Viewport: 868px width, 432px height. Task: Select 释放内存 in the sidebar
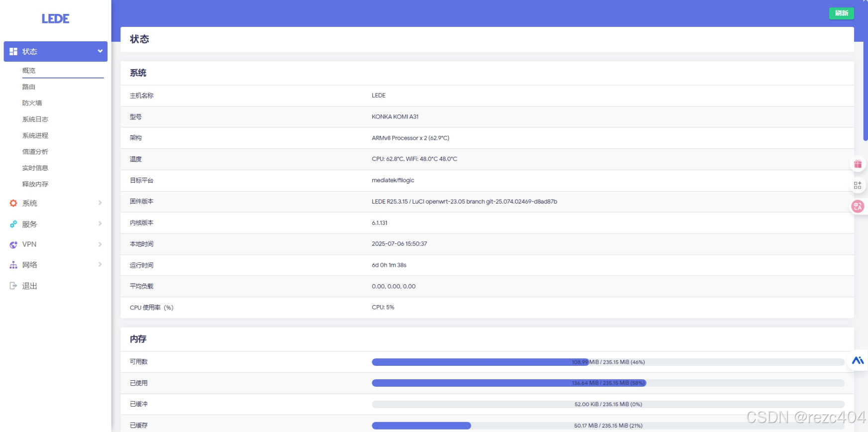(x=35, y=184)
